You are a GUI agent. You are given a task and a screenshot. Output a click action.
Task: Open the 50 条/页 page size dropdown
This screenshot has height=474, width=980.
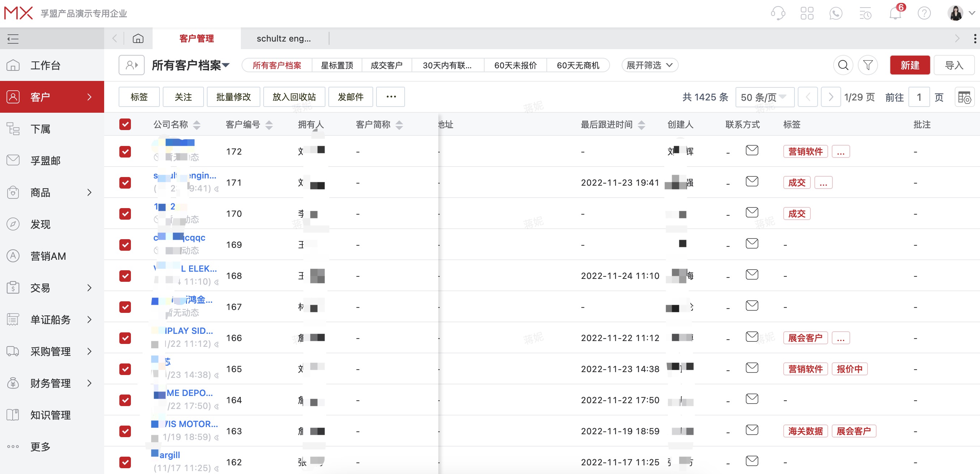[x=764, y=97]
